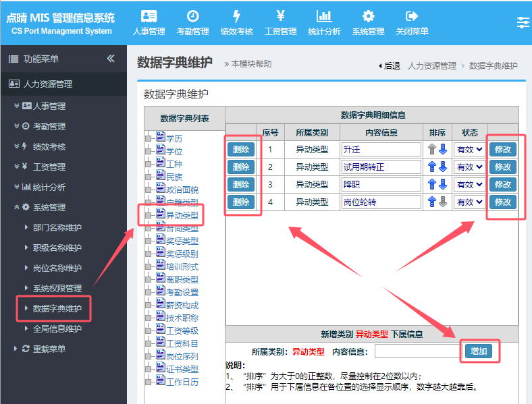This screenshot has width=532, height=404.
Task: Open status dropdown for 降职 row
Action: click(x=470, y=185)
